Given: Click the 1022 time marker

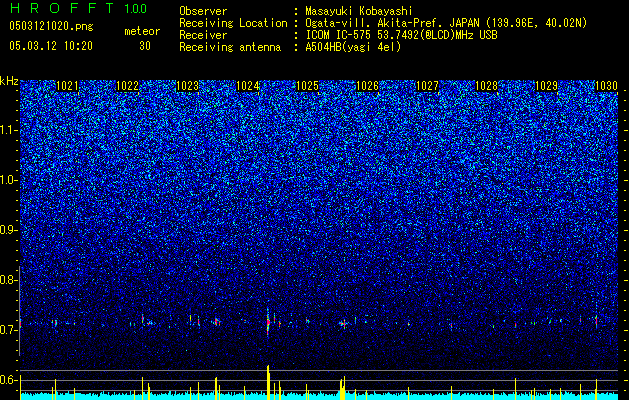Looking at the screenshot, I should (x=127, y=86).
